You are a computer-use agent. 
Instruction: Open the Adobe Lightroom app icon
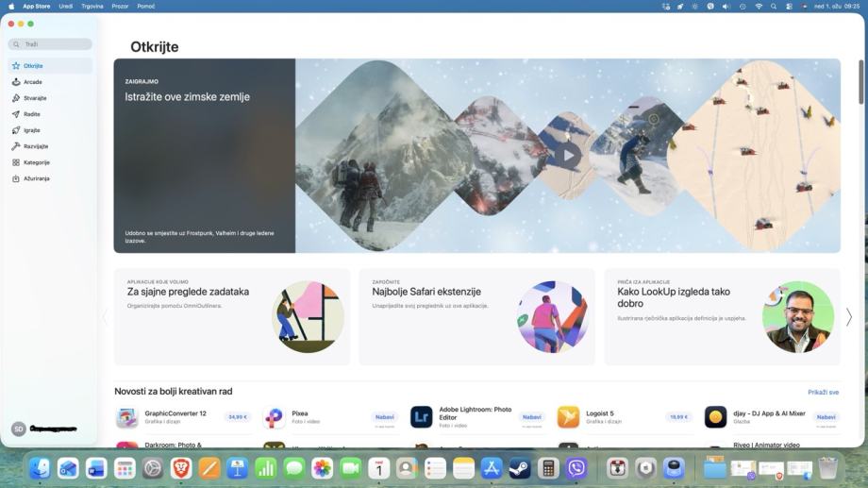pos(422,417)
